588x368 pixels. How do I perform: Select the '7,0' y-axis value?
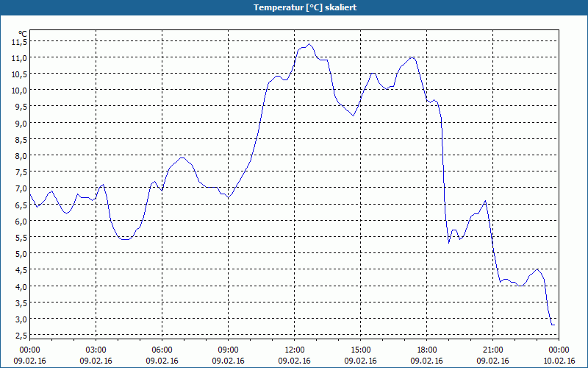pyautogui.click(x=21, y=188)
